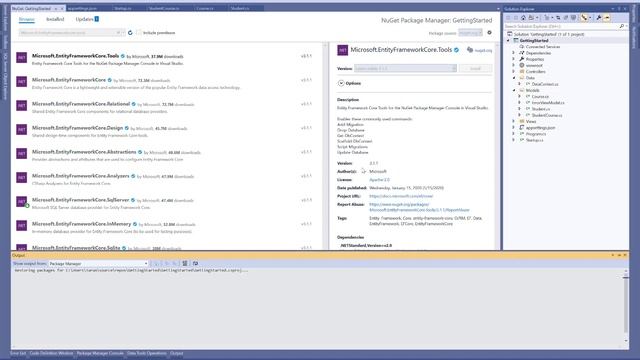Screen dimensions: 640x360
Task: Click Collapse All in Solution Explorer toolbar
Action: click(x=566, y=18)
